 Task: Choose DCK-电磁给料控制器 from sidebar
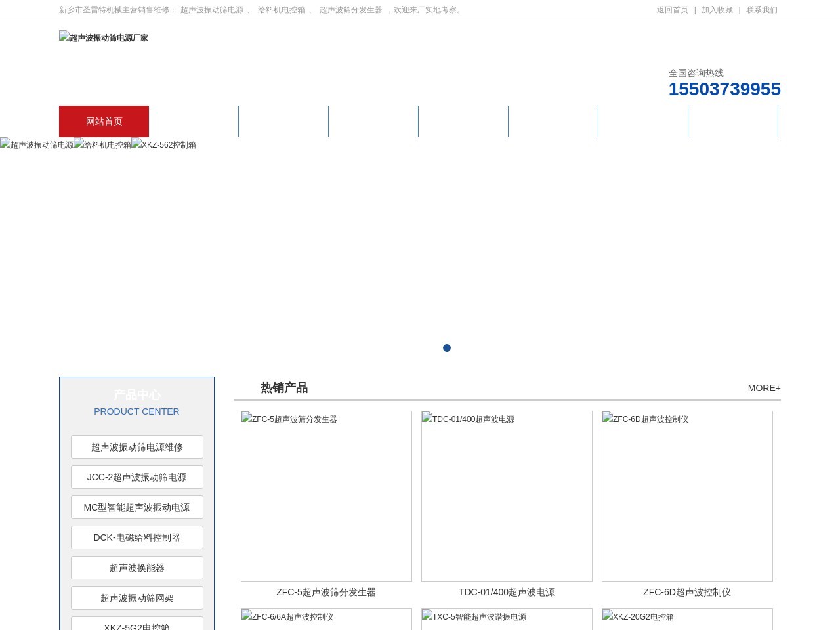coord(136,537)
